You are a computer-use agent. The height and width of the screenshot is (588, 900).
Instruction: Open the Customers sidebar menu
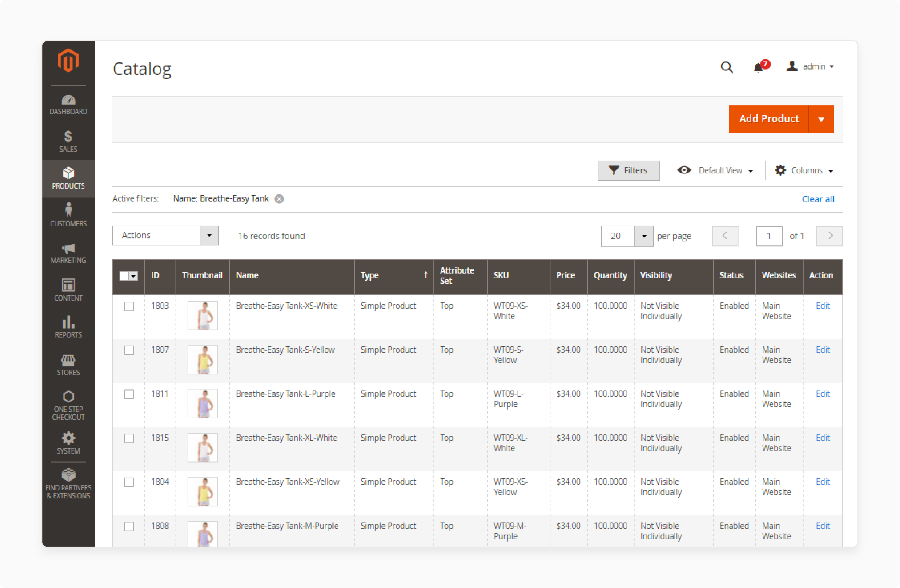(68, 215)
